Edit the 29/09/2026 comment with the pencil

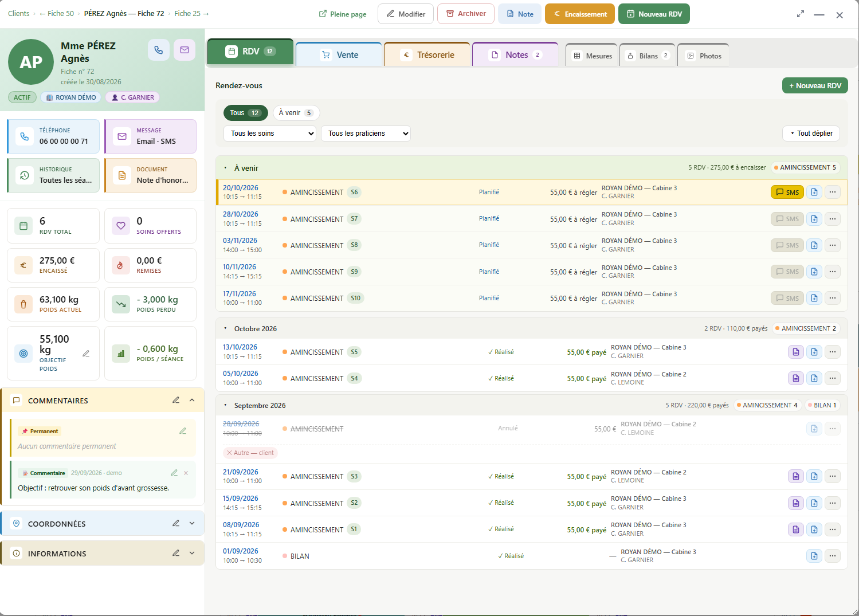(174, 473)
